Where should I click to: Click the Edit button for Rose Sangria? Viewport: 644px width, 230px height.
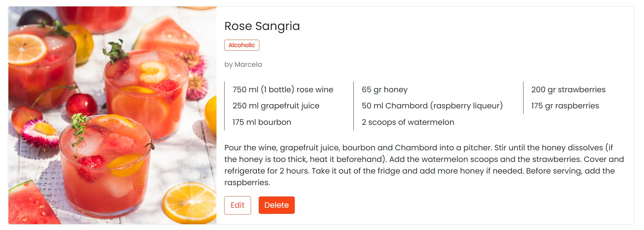[237, 205]
